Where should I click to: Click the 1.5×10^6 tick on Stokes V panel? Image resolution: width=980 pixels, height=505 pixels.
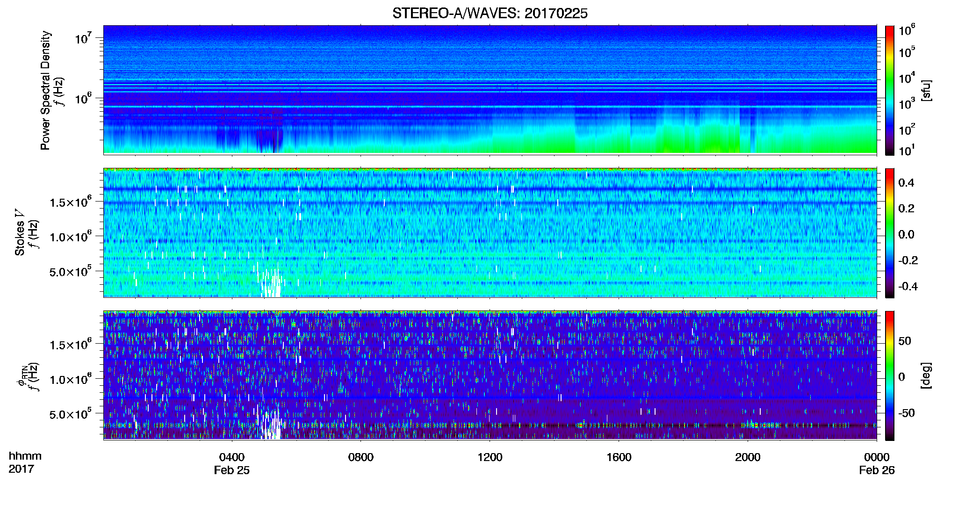point(71,202)
